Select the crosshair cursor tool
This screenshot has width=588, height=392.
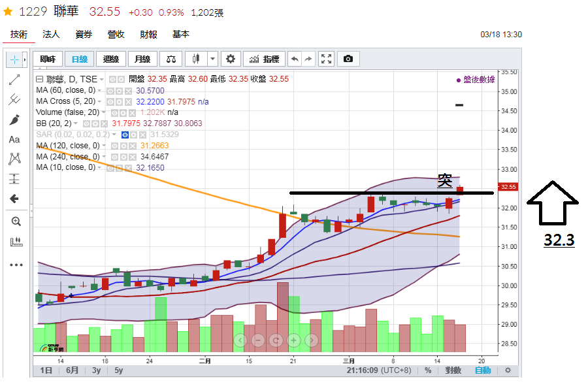[14, 59]
